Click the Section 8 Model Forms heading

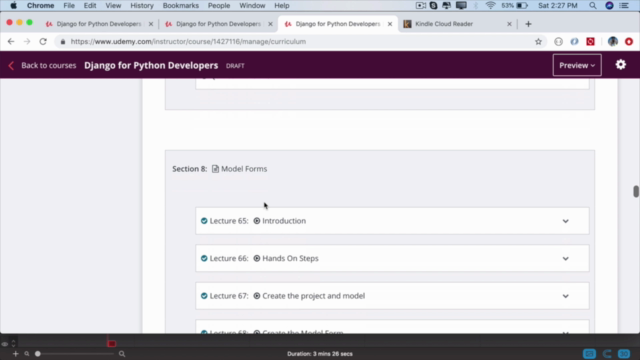point(220,169)
